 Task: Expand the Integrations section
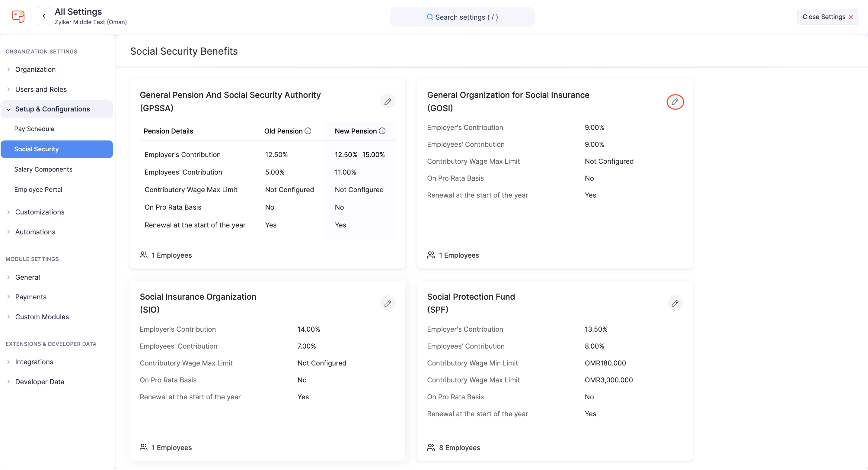[34, 362]
